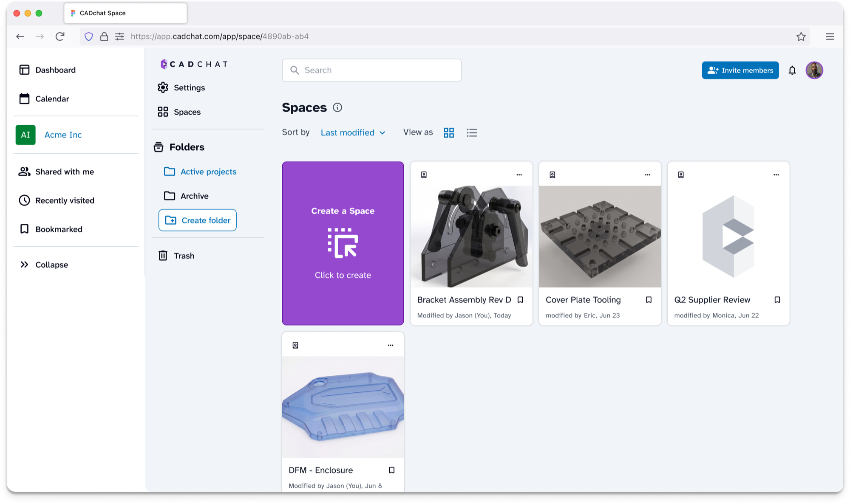
Task: Open more options on Bracket Assembly card
Action: [519, 175]
